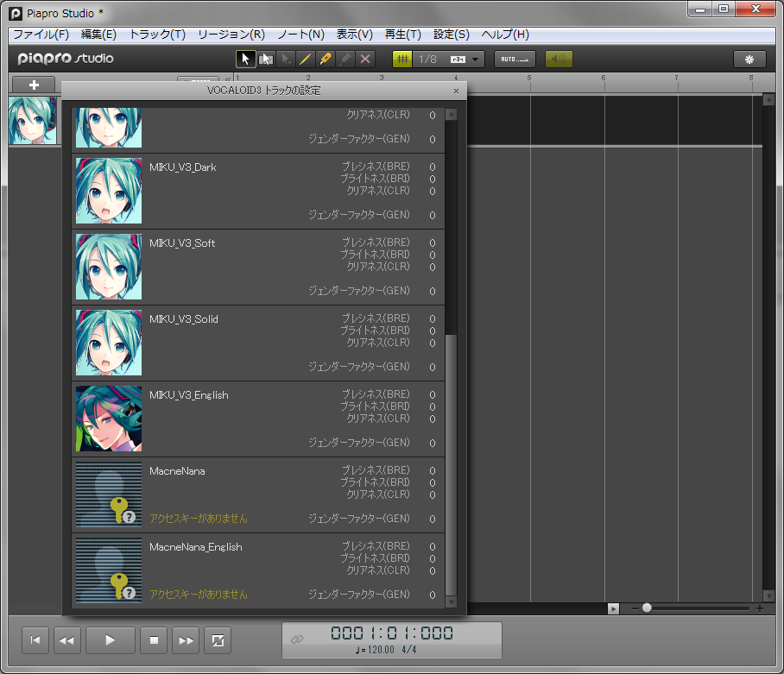Click the zoom in plus button
The height and width of the screenshot is (674, 784).
click(760, 608)
